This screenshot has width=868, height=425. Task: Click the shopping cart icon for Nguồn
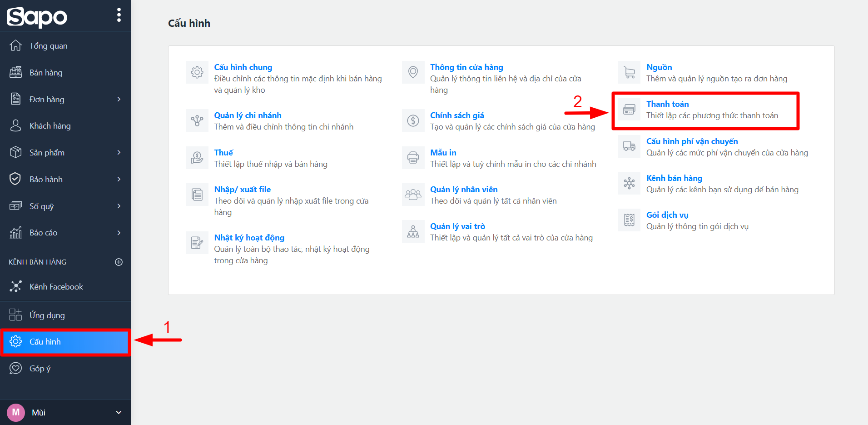click(x=629, y=72)
